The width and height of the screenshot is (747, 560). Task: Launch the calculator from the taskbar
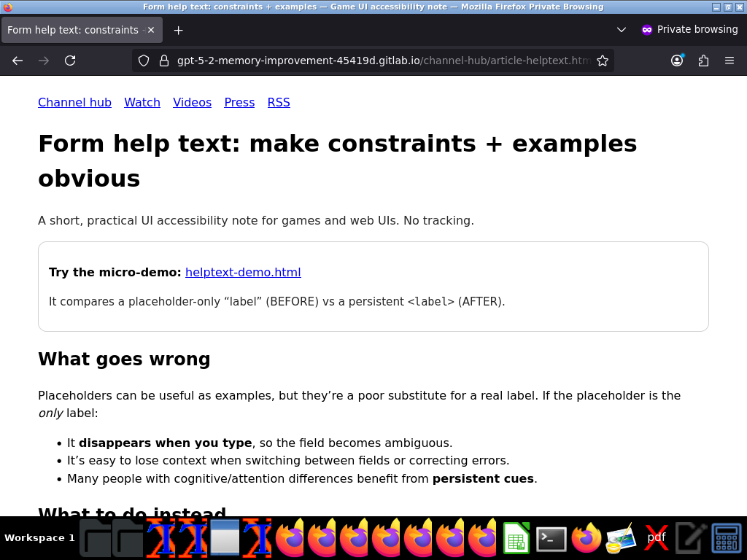[727, 539]
